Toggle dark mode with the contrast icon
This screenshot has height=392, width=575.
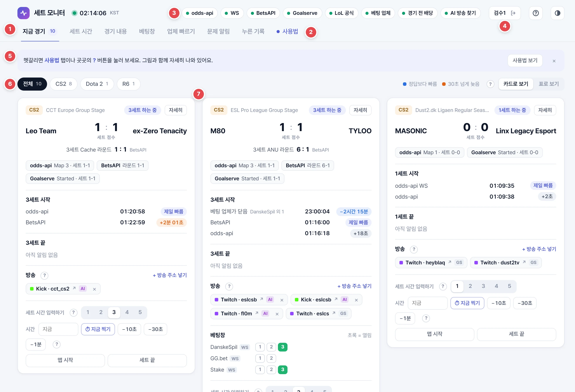point(557,13)
